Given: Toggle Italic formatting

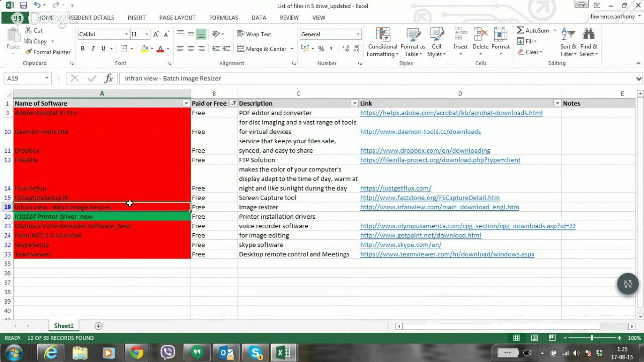Looking at the screenshot, I should pyautogui.click(x=93, y=49).
